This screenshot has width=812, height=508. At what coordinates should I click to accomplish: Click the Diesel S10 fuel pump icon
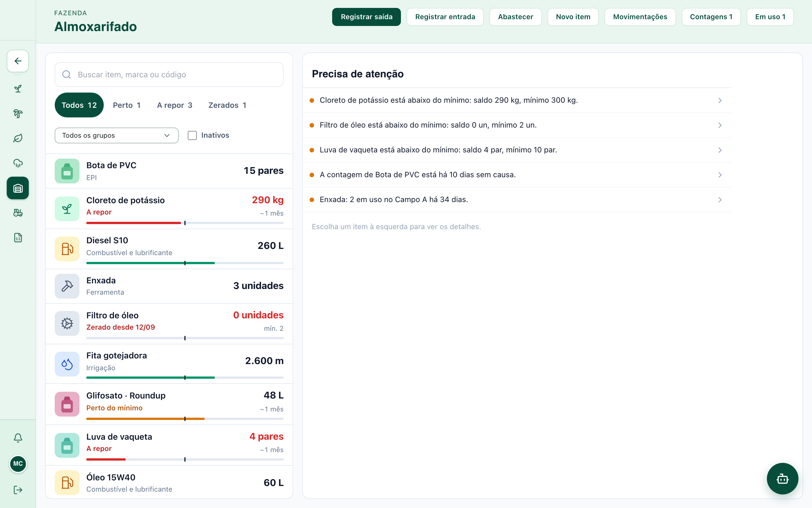click(67, 249)
